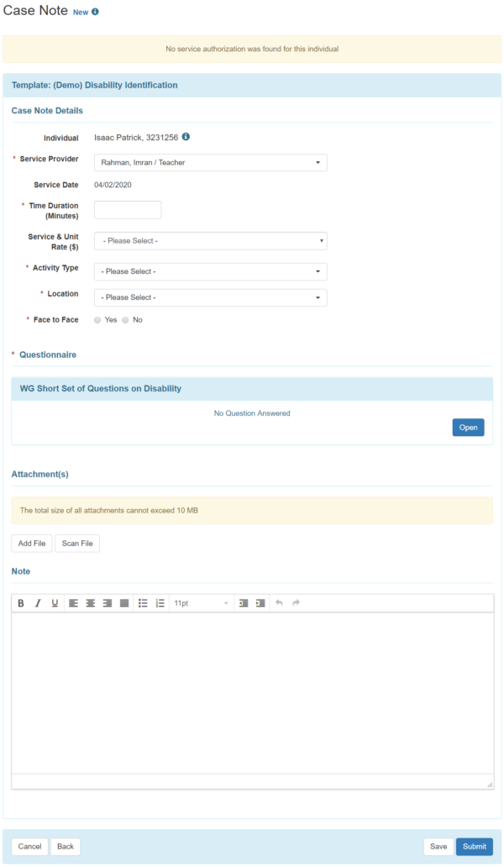Image resolution: width=504 pixels, height=867 pixels.
Task: Open the font size dropdown showing 11pt
Action: (202, 602)
